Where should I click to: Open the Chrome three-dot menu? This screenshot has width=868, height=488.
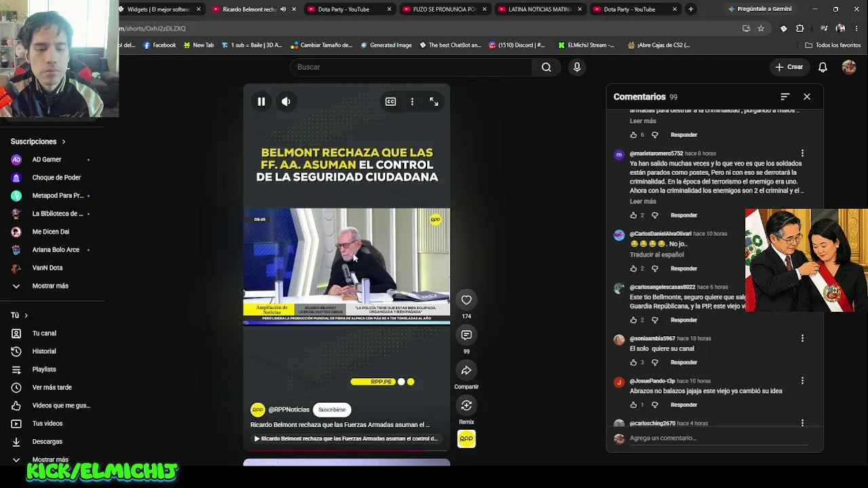tap(858, 28)
